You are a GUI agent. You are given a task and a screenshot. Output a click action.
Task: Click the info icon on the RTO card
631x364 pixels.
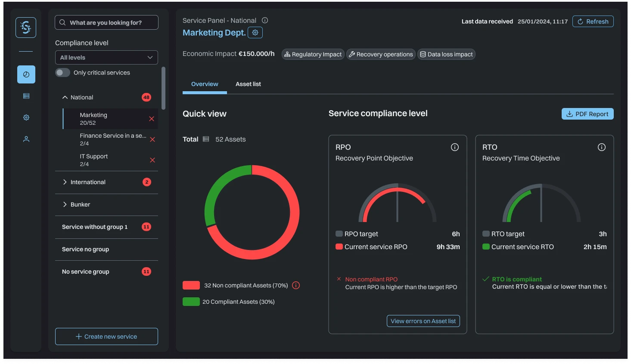[601, 147]
